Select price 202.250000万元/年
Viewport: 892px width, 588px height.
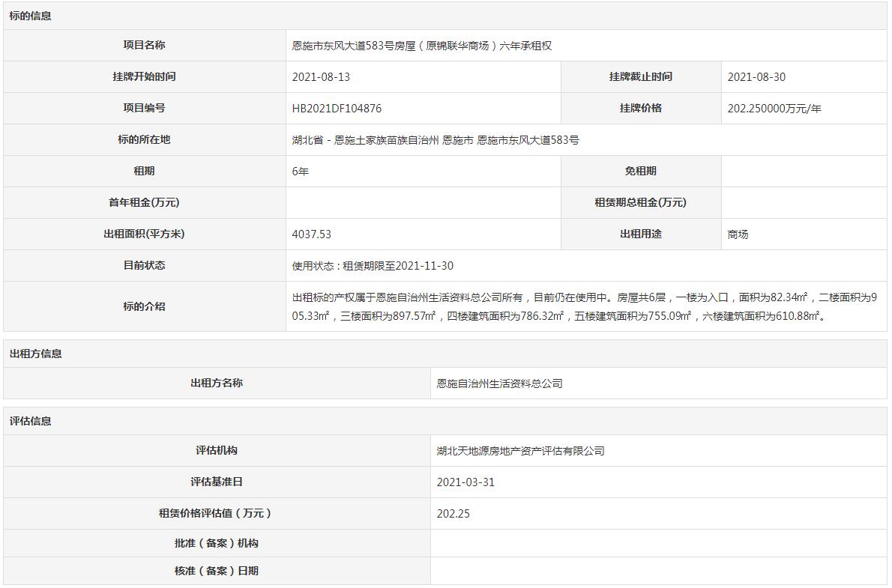774,109
